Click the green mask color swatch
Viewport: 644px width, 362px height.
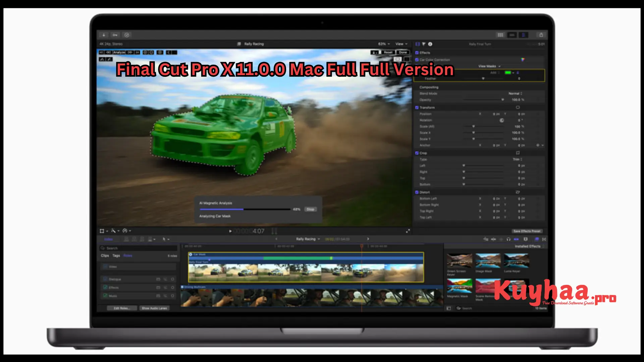pos(508,72)
